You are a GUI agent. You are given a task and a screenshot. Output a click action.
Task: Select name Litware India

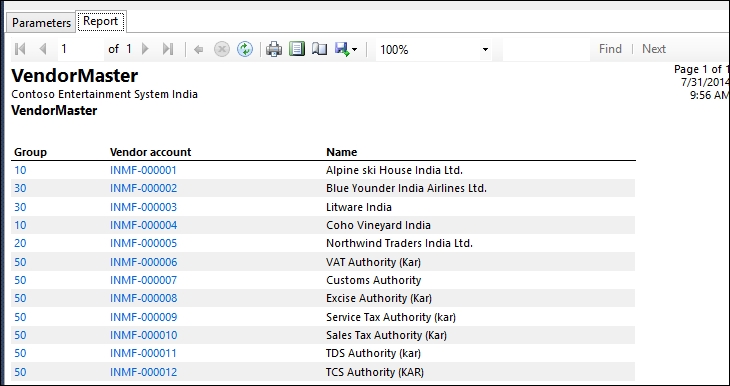[359, 207]
